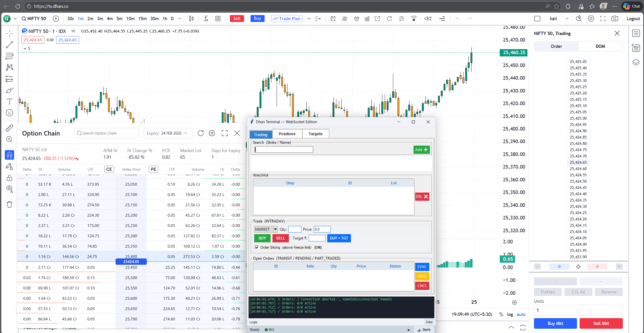Switch to the Positions tab
The width and height of the screenshot is (644, 333).
coord(287,134)
